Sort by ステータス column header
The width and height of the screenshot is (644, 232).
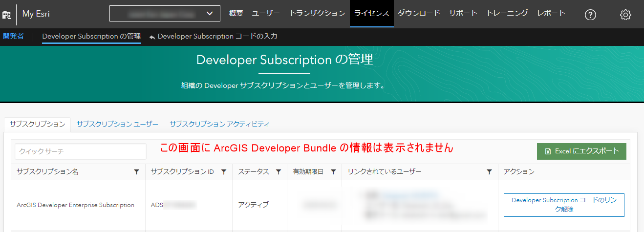(253, 172)
